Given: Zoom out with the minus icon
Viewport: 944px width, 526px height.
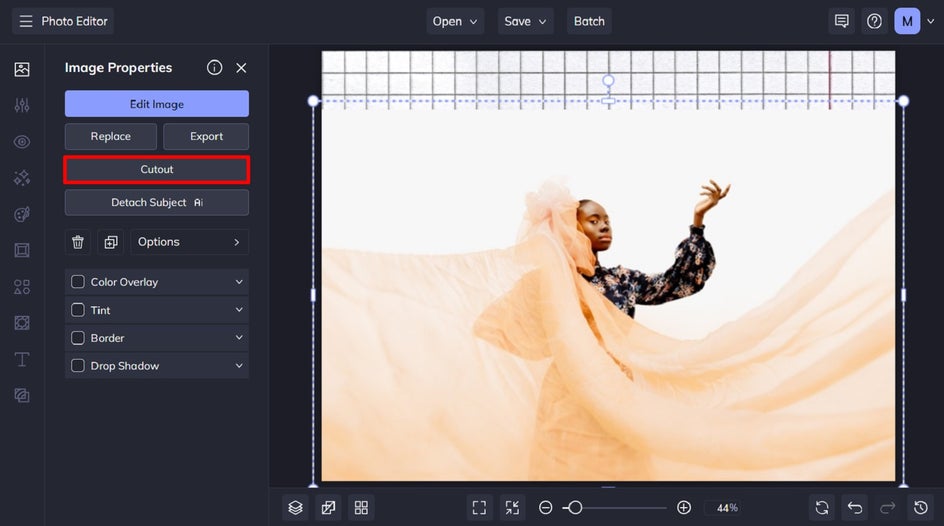Looking at the screenshot, I should (545, 508).
